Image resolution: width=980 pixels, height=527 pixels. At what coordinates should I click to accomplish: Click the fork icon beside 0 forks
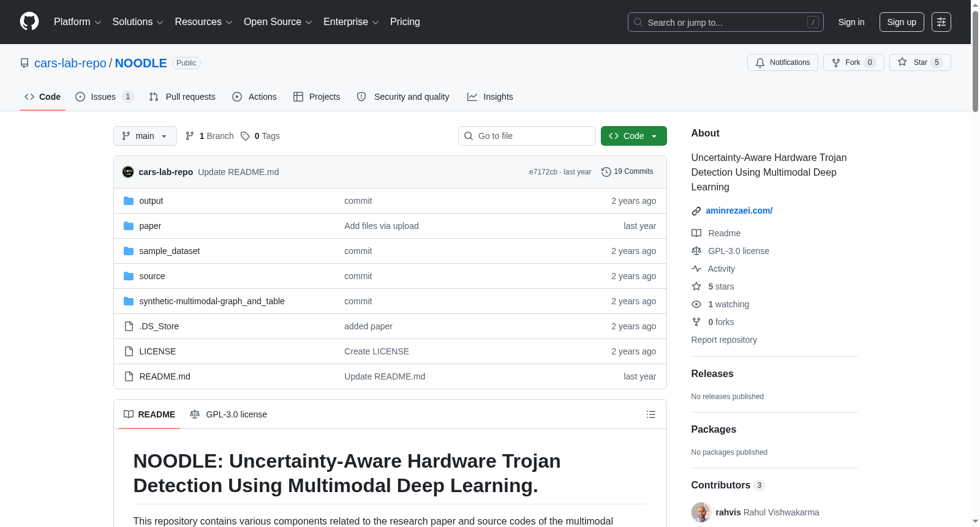[696, 322]
